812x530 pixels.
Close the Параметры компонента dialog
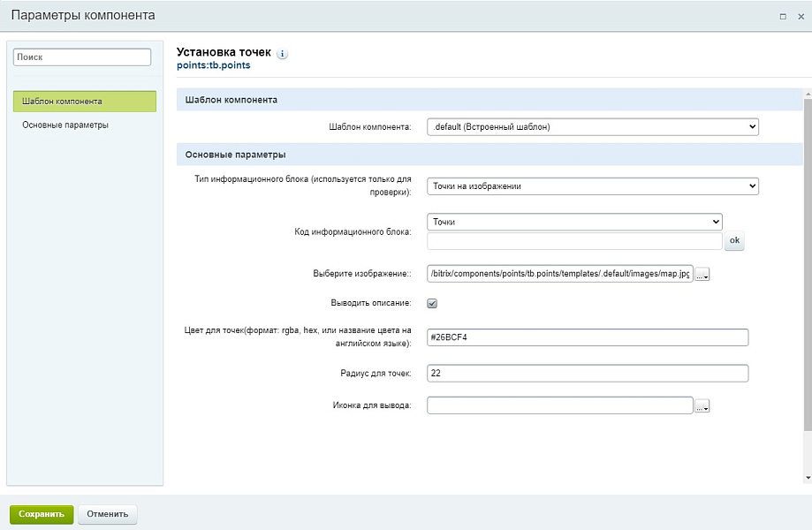[x=800, y=16]
